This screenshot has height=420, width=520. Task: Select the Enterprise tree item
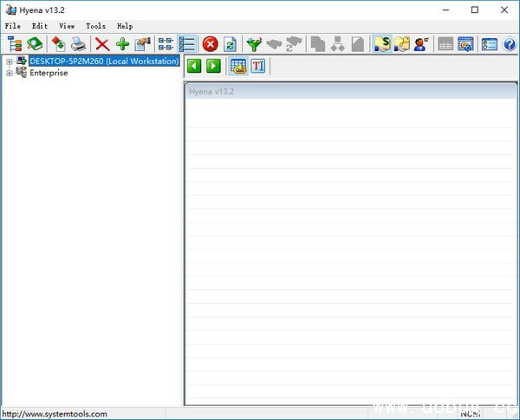[49, 74]
